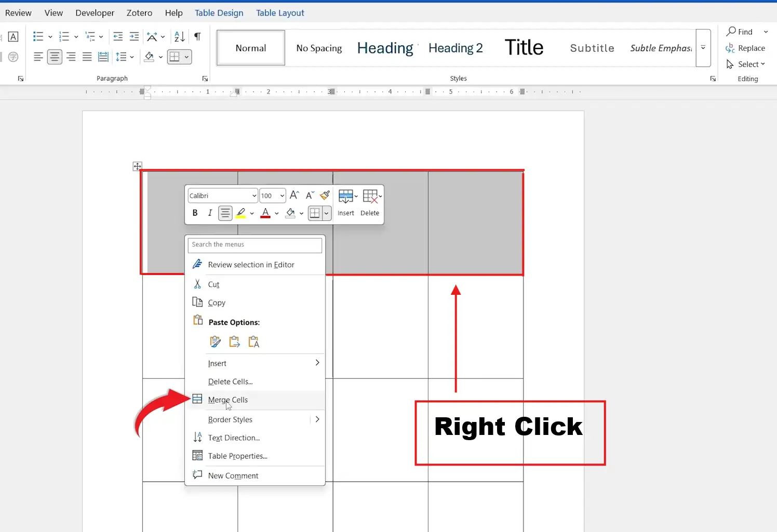This screenshot has width=777, height=532.
Task: Click the Asian Layout icon with arrows over A
Action: click(x=152, y=36)
